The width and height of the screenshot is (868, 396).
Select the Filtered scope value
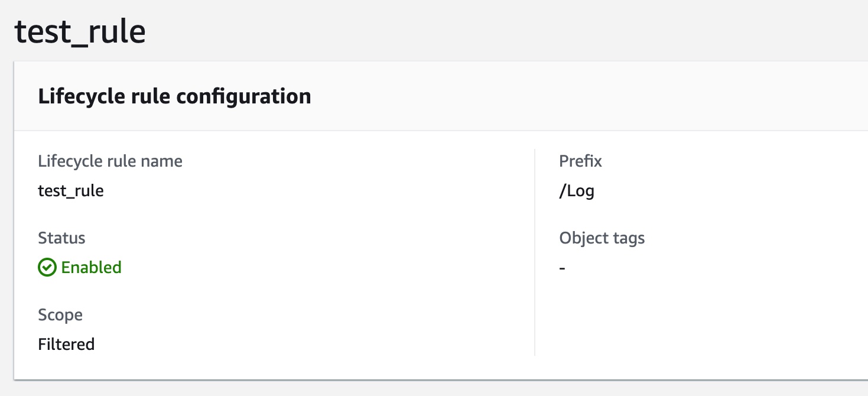[x=66, y=344]
